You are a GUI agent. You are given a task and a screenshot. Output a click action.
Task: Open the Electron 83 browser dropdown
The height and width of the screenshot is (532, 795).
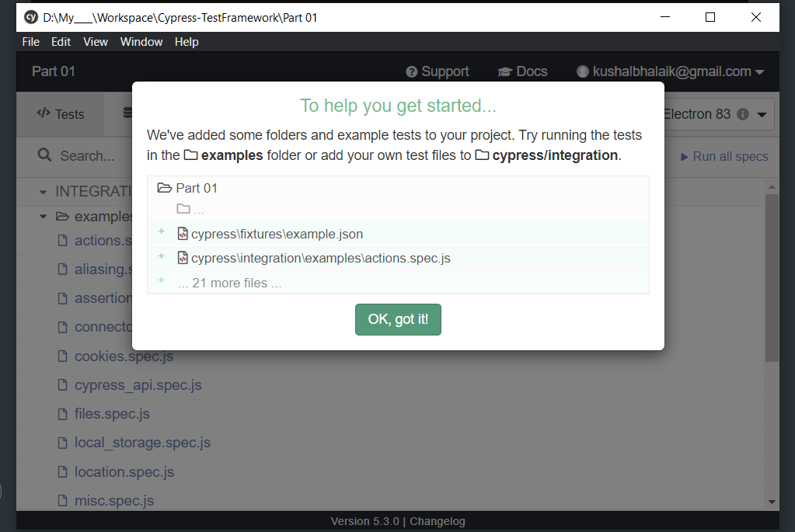point(762,114)
